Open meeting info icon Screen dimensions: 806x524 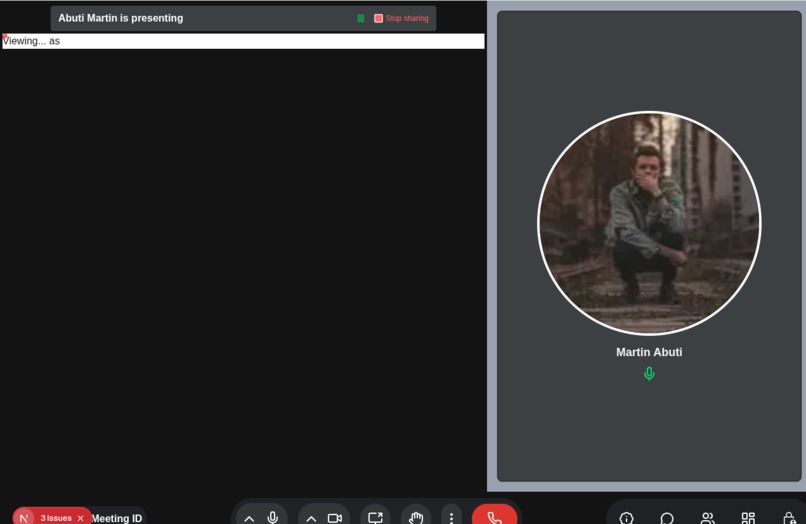click(626, 518)
